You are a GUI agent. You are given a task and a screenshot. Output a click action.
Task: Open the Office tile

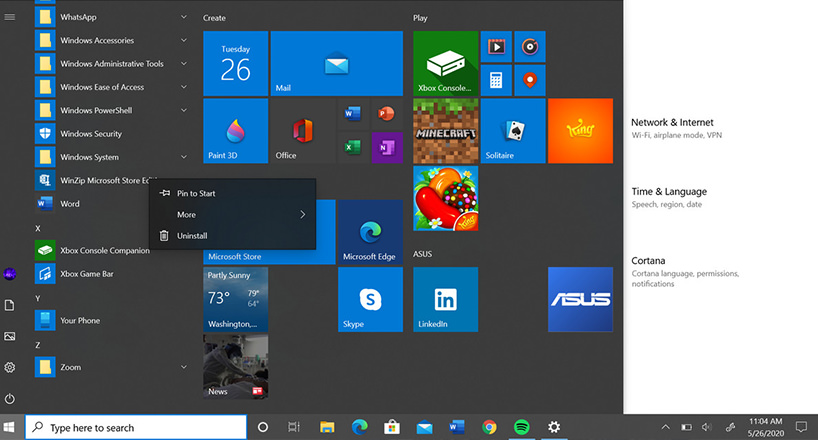[x=303, y=131]
